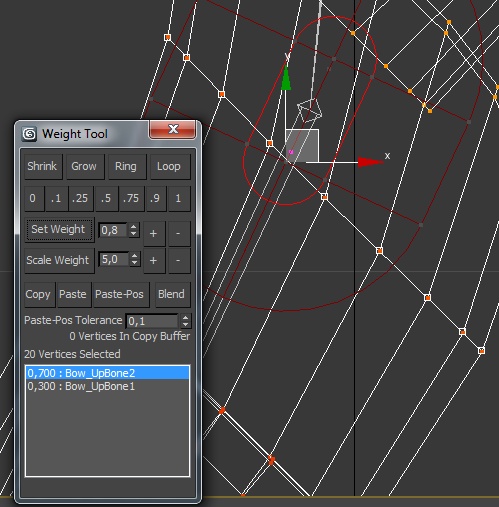The height and width of the screenshot is (507, 499).
Task: Click the Paste-Pos button
Action: tap(120, 294)
